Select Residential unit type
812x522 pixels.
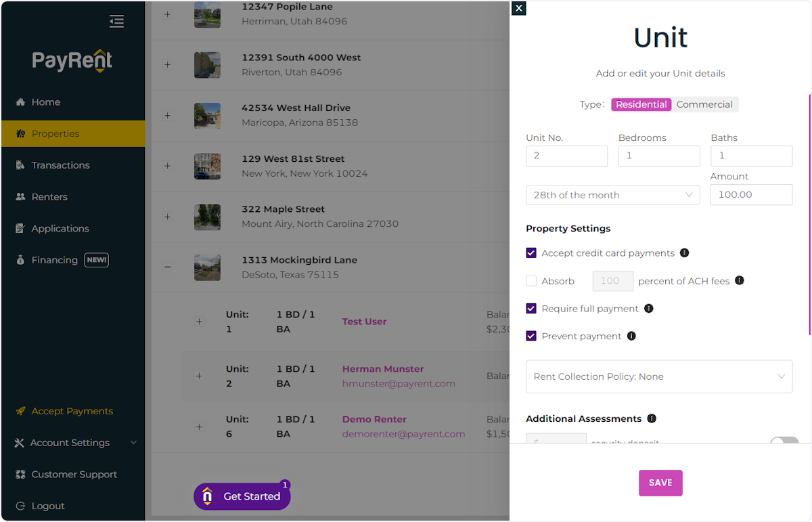[641, 104]
